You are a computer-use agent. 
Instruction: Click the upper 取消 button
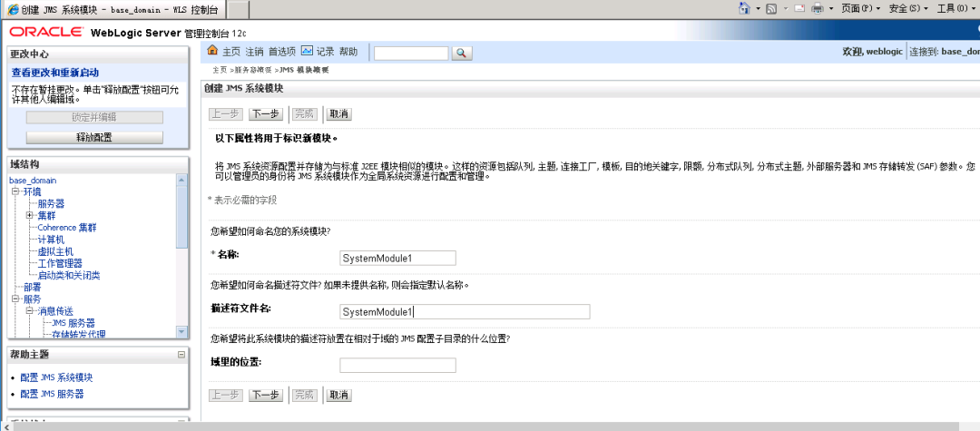338,114
